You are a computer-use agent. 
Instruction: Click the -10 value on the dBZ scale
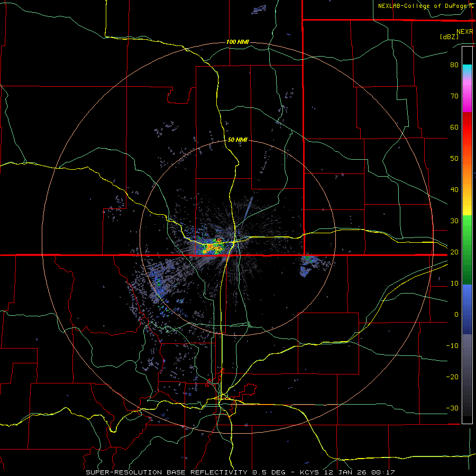(x=452, y=346)
